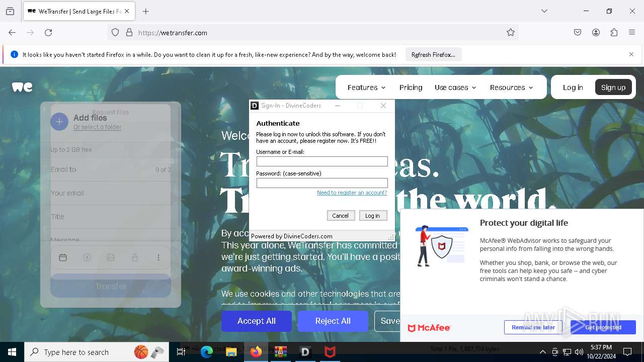Image resolution: width=644 pixels, height=362 pixels.
Task: Open the notification center icon
Action: (627, 352)
